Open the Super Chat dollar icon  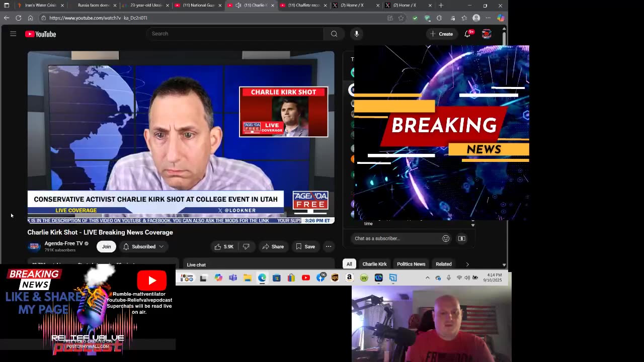click(x=462, y=238)
